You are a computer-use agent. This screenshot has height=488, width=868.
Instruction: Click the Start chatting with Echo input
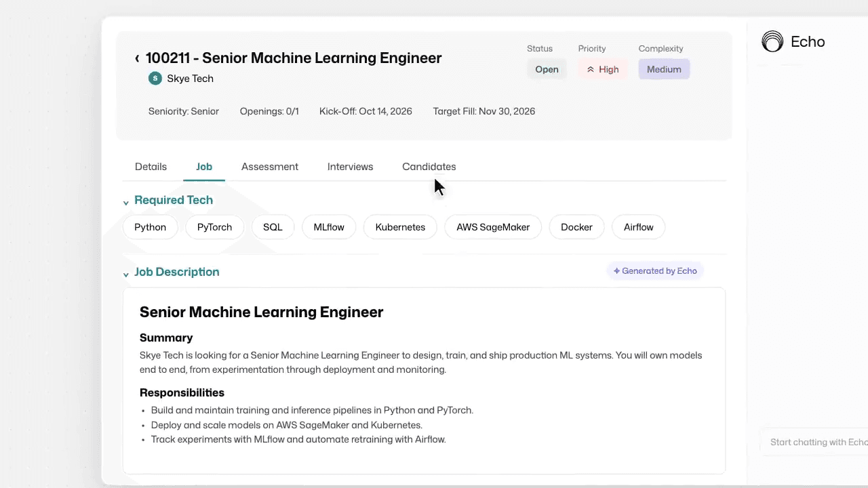[x=814, y=442]
